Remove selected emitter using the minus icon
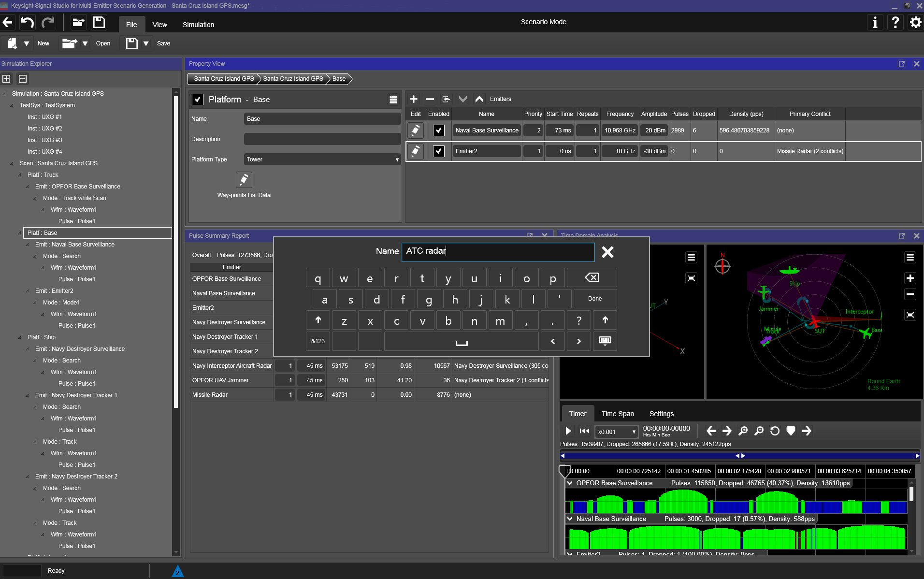 (430, 99)
